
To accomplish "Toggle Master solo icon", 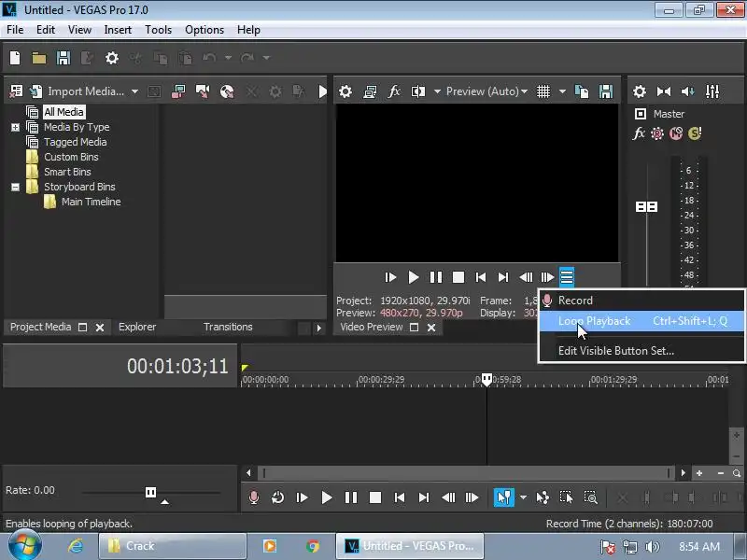I will point(695,133).
